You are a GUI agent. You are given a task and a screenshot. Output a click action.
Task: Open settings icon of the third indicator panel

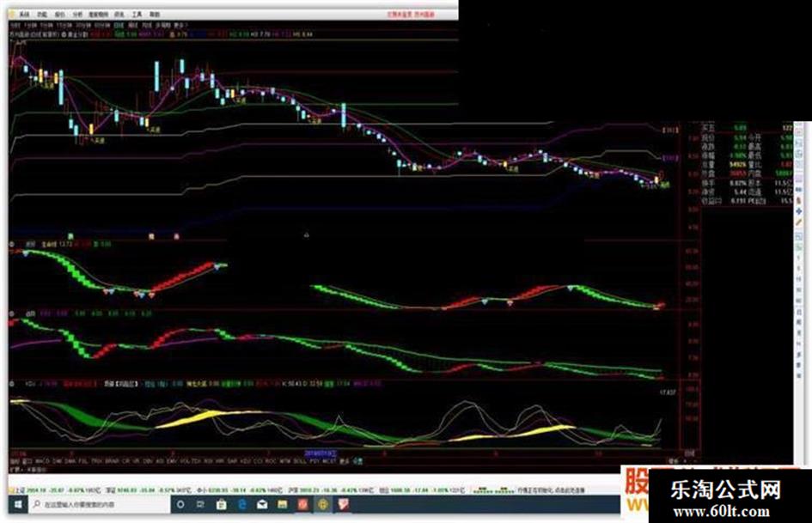tap(11, 313)
